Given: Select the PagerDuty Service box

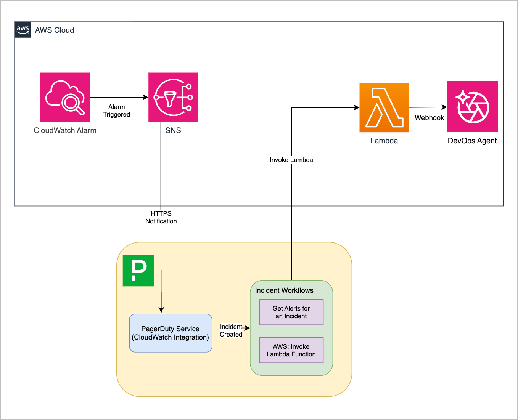Looking at the screenshot, I should pyautogui.click(x=171, y=333).
